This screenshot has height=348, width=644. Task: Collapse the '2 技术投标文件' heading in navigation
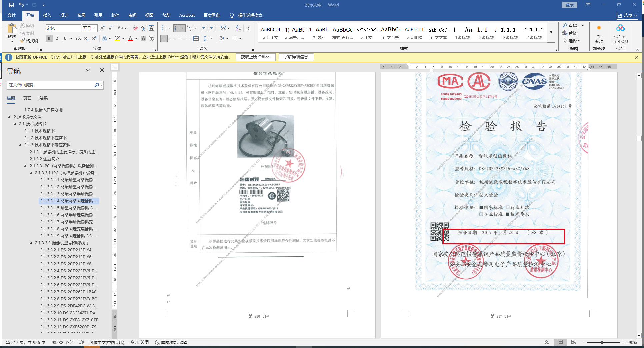click(x=9, y=117)
